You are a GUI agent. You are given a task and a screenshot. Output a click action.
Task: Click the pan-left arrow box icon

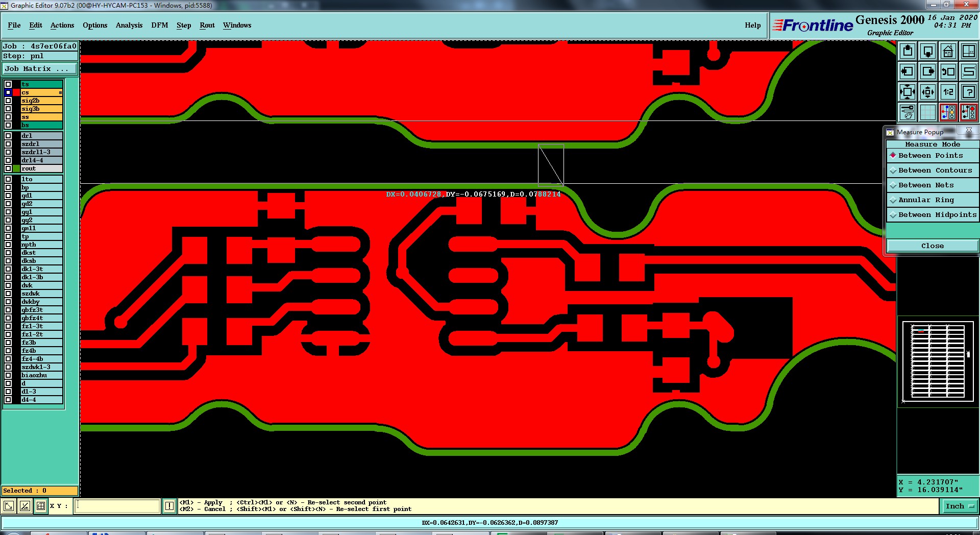[908, 71]
